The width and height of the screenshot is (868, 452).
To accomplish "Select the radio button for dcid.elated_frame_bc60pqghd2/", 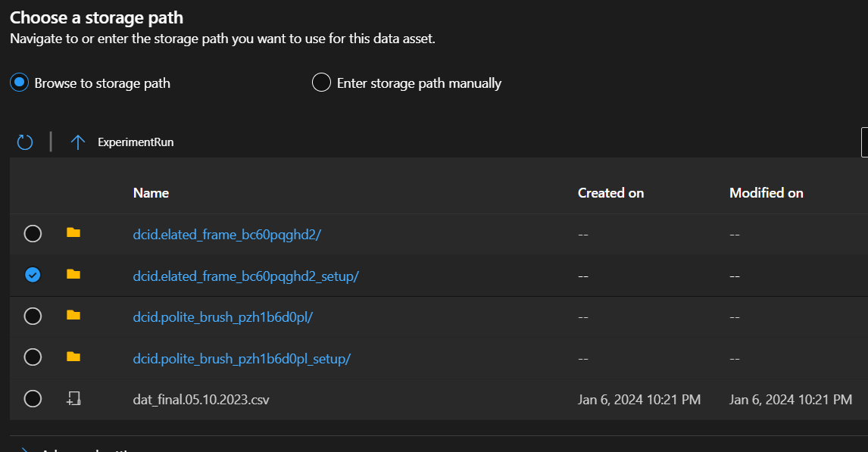I will [33, 234].
